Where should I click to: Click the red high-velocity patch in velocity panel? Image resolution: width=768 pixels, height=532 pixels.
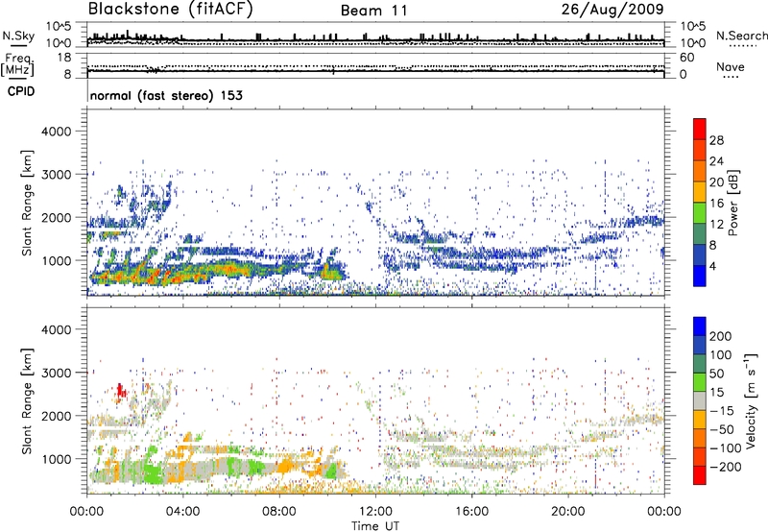[121, 391]
